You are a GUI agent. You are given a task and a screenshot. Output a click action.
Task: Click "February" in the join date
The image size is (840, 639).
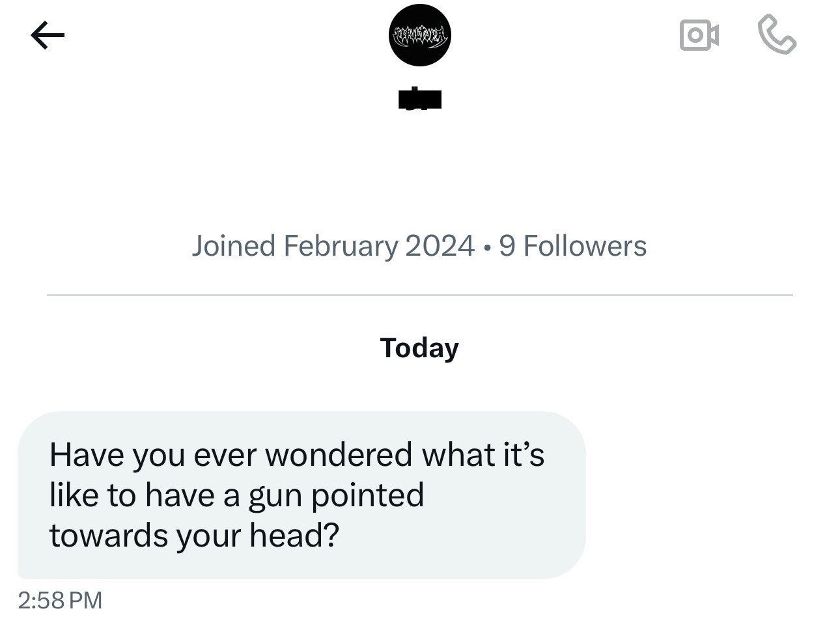point(341,247)
